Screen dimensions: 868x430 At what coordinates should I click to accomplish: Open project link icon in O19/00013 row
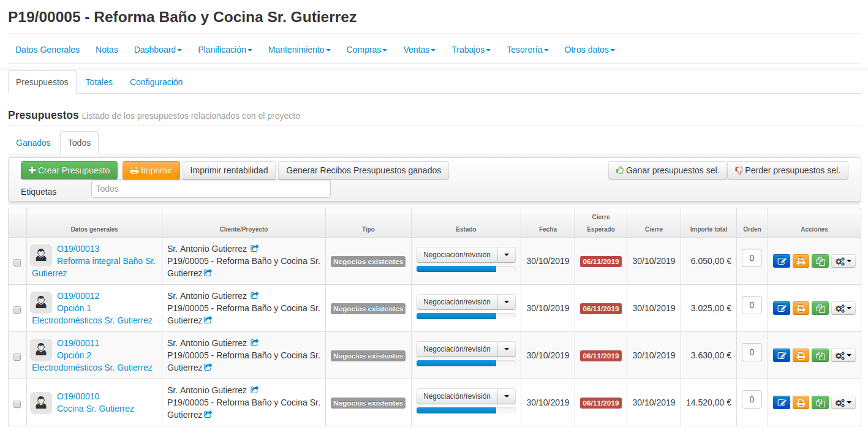(x=208, y=273)
